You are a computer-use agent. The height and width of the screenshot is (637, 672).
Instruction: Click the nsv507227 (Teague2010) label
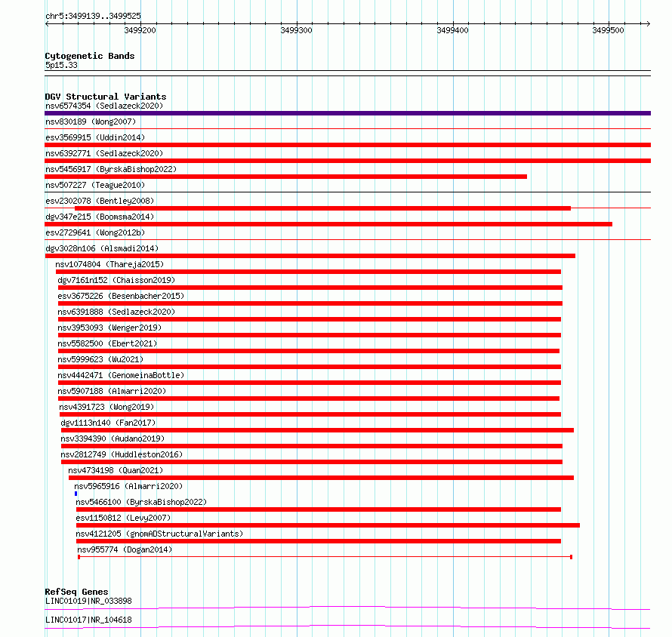click(x=95, y=185)
